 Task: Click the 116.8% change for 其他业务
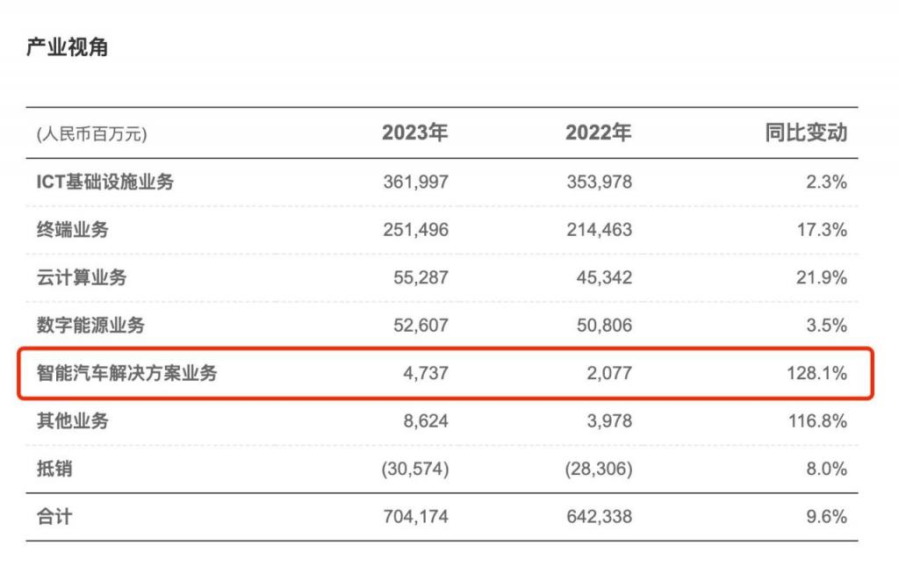point(817,421)
